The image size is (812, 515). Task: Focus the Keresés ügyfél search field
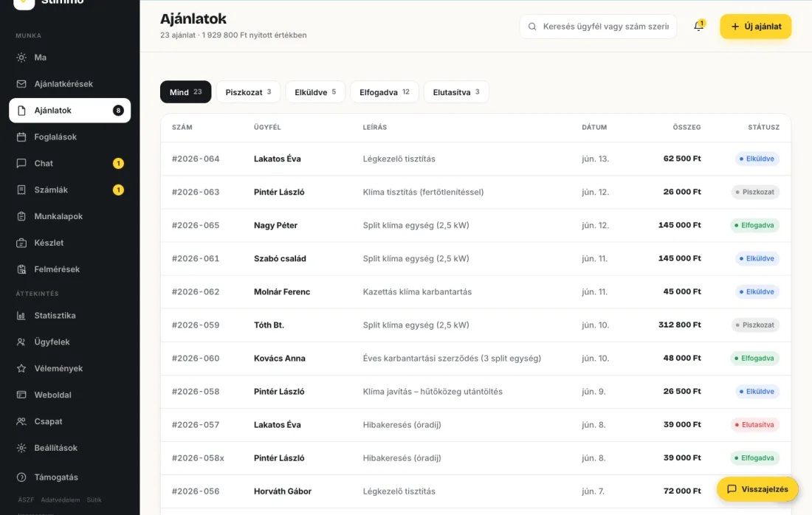[x=598, y=27]
